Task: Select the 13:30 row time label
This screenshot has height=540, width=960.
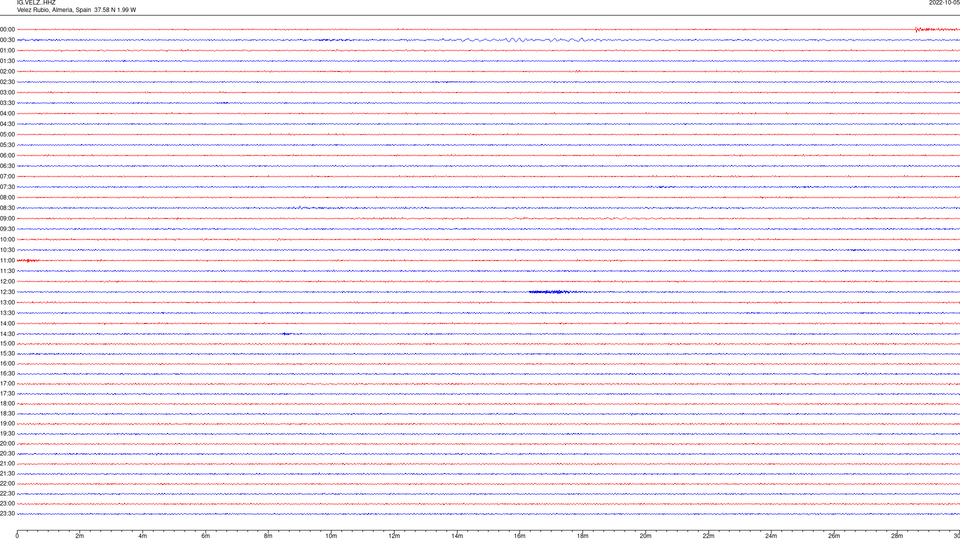Action: coord(7,313)
